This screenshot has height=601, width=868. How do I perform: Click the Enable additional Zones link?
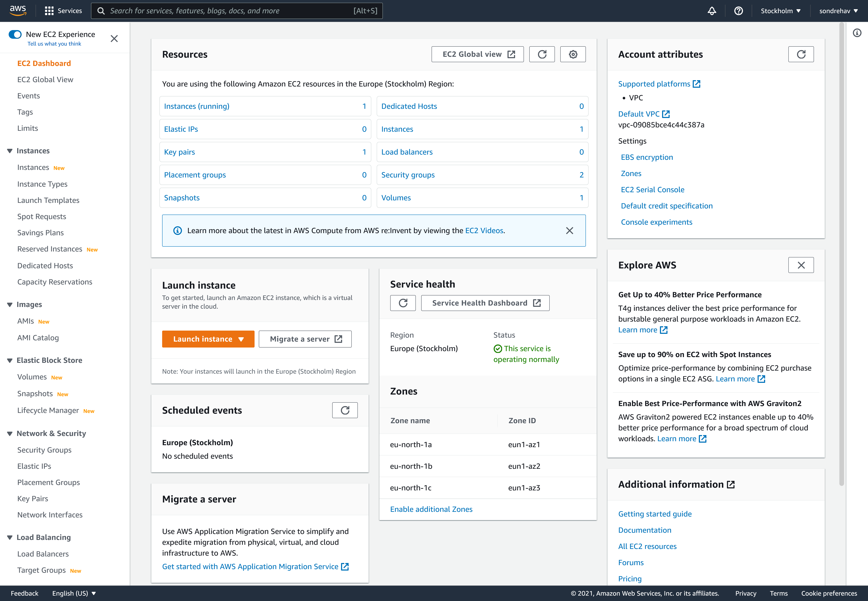point(431,509)
